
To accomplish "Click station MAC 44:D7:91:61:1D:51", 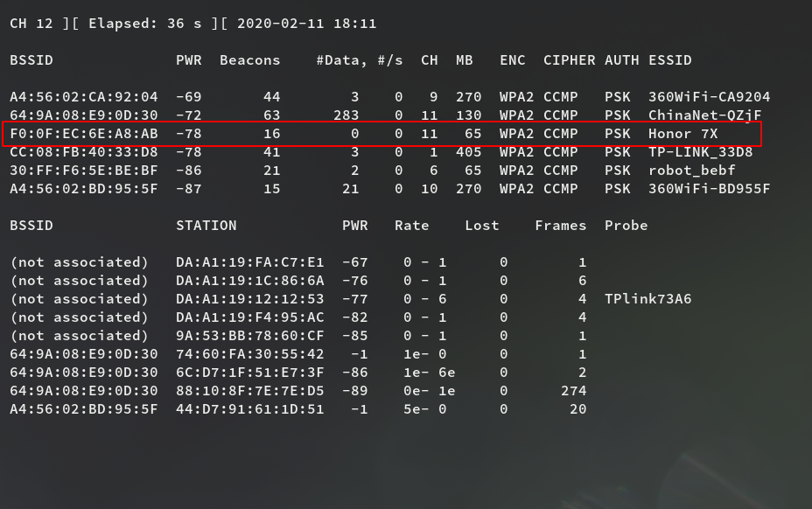I will coord(250,409).
